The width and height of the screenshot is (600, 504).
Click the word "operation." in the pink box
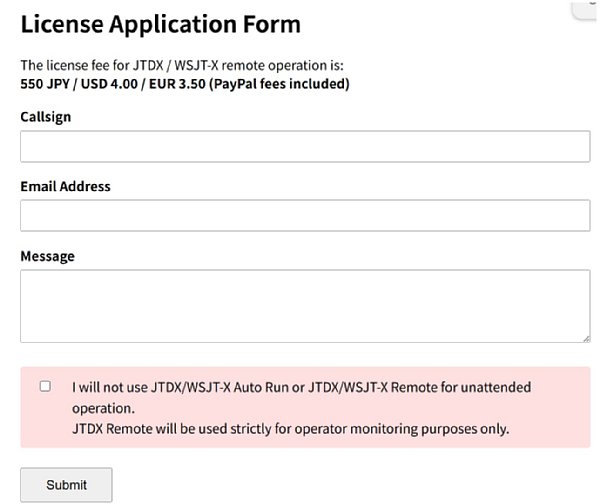pyautogui.click(x=103, y=408)
